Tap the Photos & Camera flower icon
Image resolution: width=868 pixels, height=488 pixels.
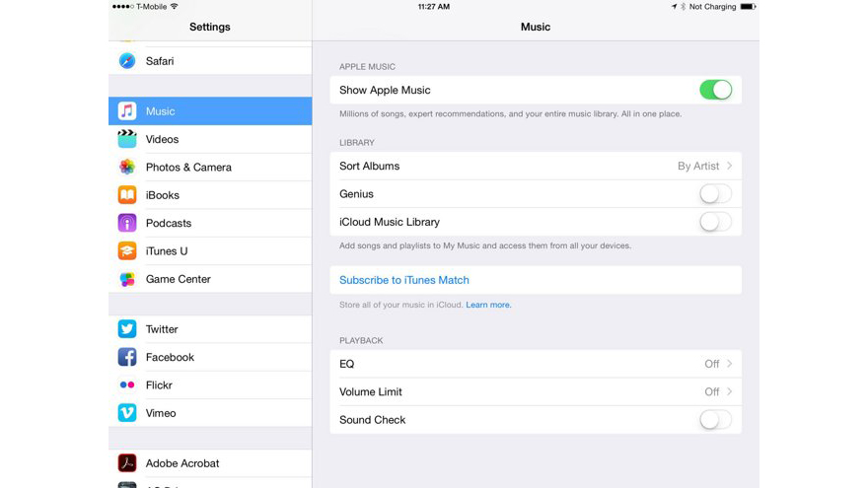pos(127,167)
